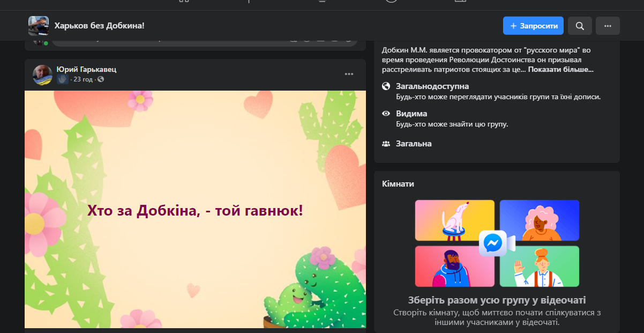Open the group's three-dot options menu
The height and width of the screenshot is (333, 644).
(x=607, y=26)
